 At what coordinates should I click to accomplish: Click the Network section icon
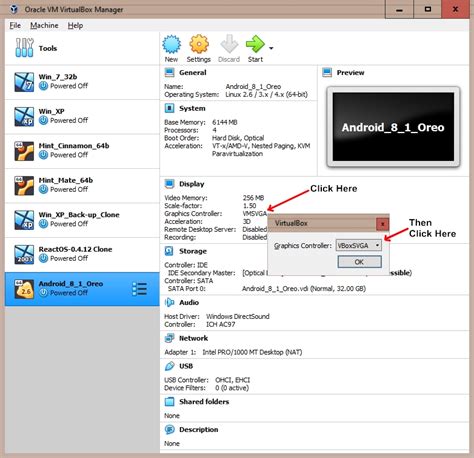pyautogui.click(x=169, y=338)
